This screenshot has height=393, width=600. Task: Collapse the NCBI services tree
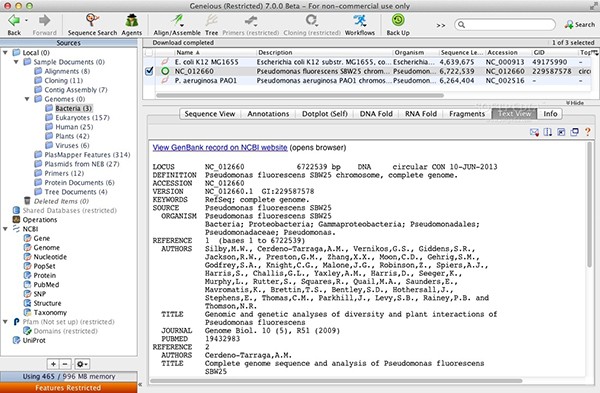tap(5, 229)
